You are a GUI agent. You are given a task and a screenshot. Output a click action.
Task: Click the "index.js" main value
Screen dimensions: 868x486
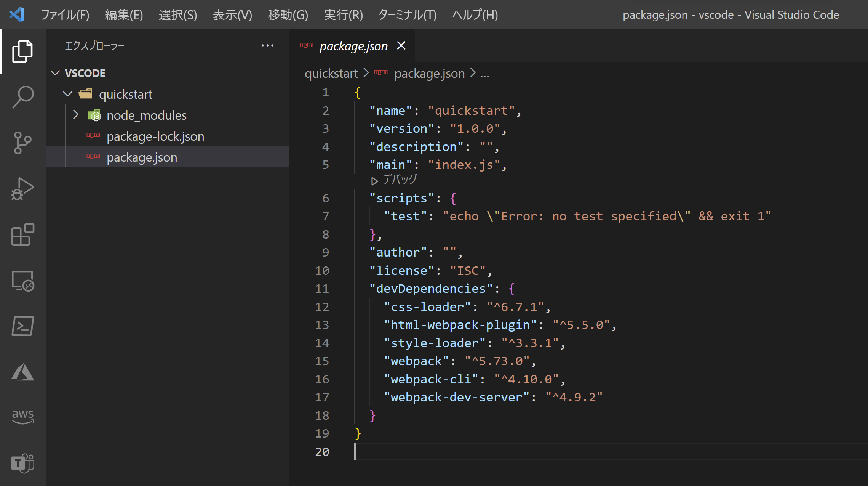(464, 165)
